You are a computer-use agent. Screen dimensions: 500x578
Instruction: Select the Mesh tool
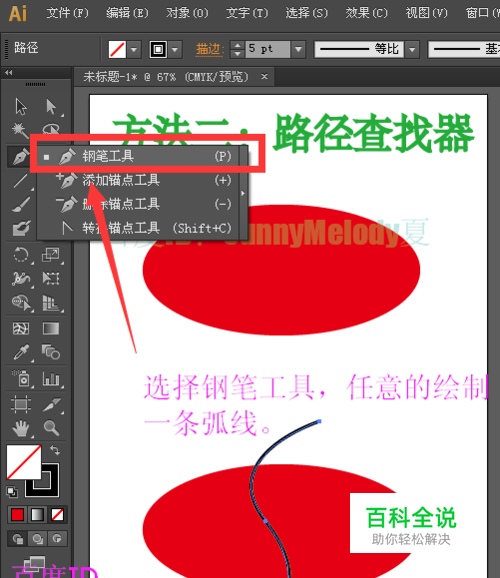tap(21, 328)
